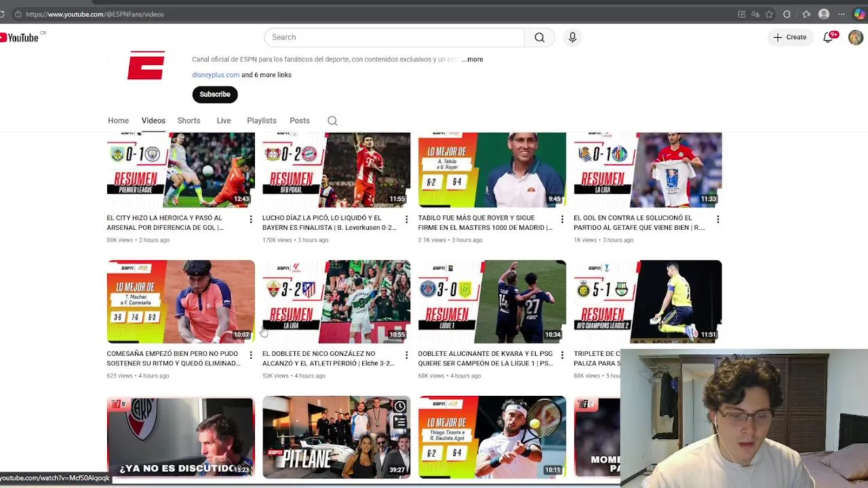
Task: Open the YouTube account avatar menu
Action: click(x=856, y=37)
